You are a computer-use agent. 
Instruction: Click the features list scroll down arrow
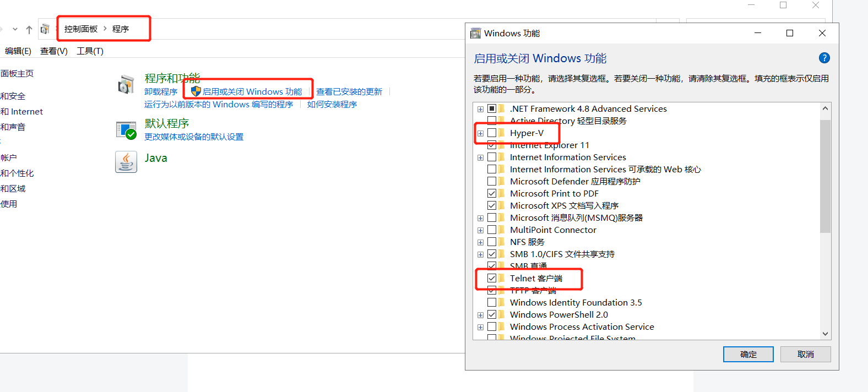825,334
